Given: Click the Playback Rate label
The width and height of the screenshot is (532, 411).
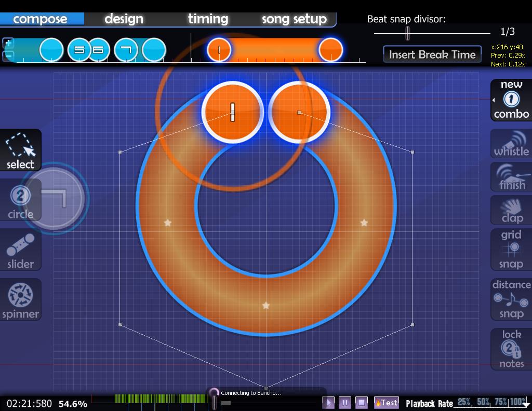Looking at the screenshot, I should (429, 404).
